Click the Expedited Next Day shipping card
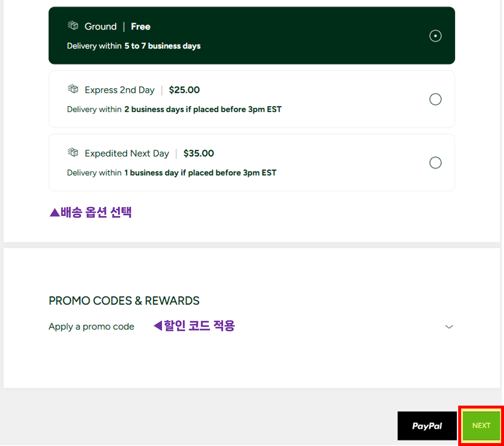 [252, 162]
